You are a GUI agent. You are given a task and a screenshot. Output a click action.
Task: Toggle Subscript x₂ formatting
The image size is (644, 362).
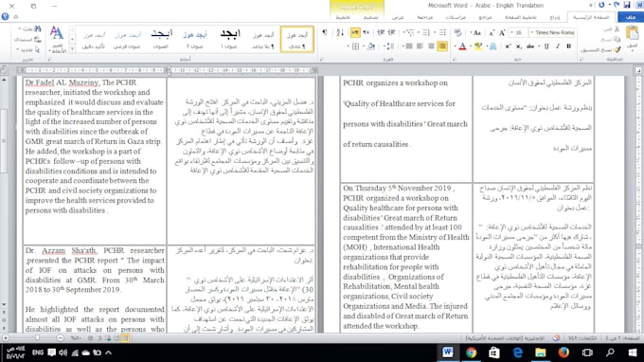[x=519, y=46]
